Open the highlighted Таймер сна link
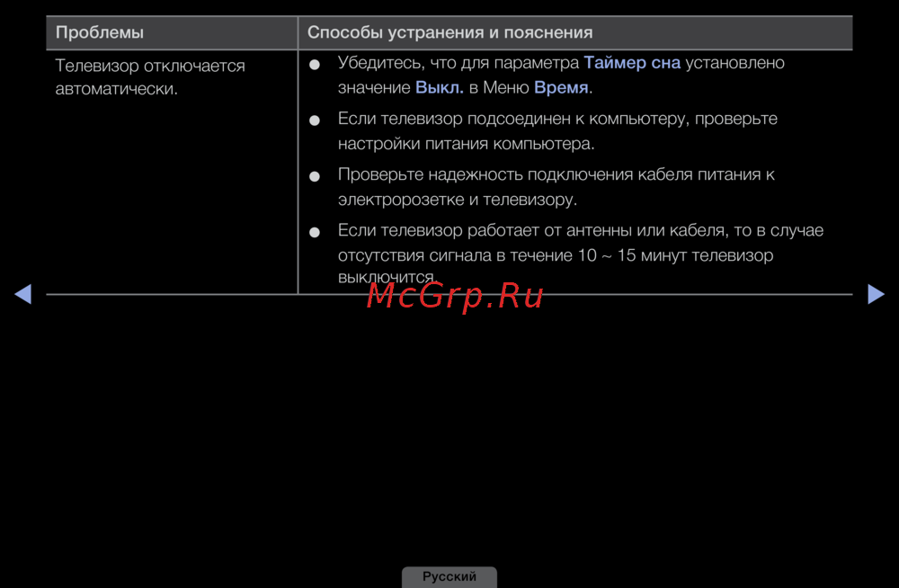 [632, 63]
